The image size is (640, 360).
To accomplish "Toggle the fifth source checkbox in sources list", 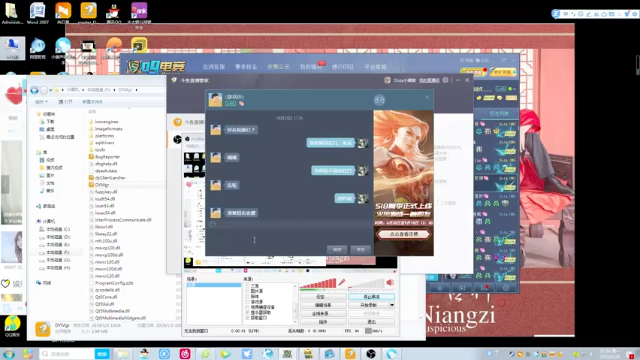I will [247, 307].
